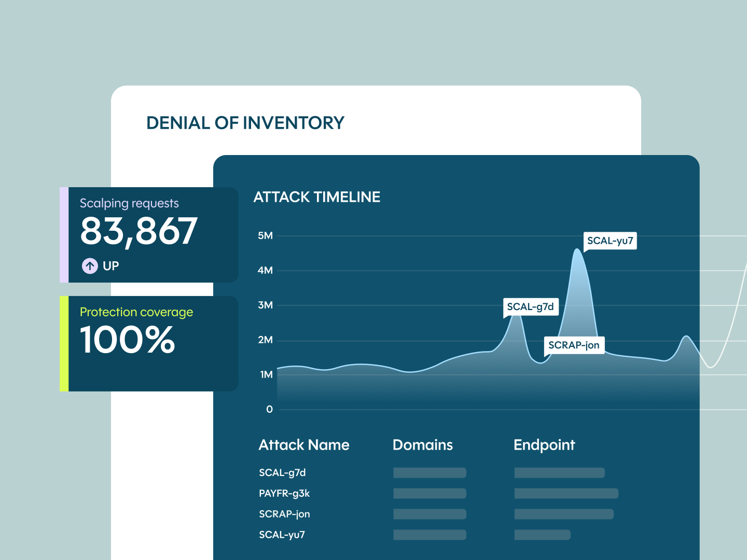Click the Scalping requests card label
The width and height of the screenshot is (747, 560).
tap(129, 203)
